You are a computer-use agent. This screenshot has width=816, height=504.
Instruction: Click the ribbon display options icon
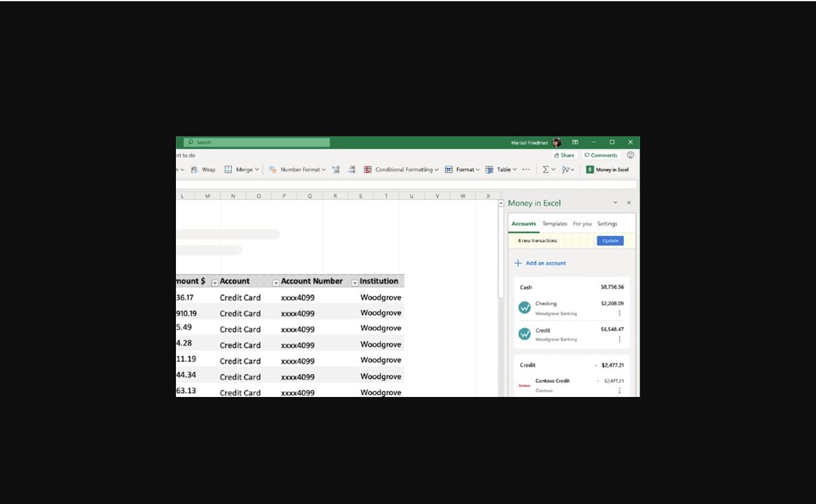575,142
